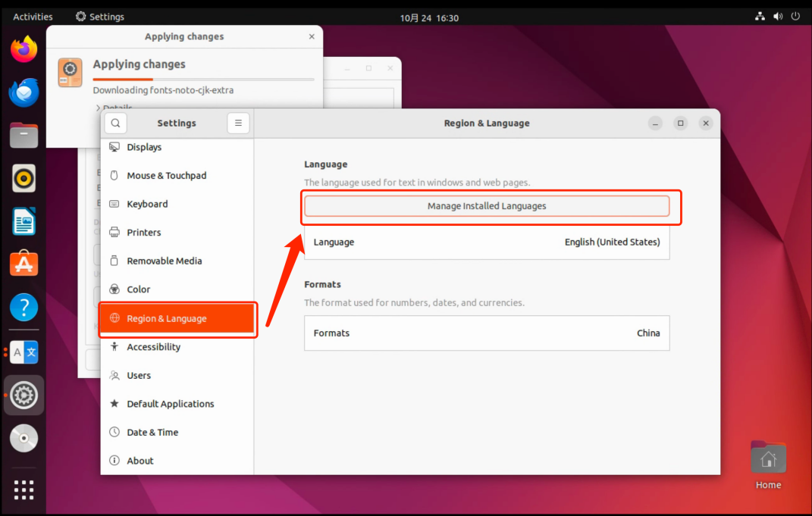This screenshot has width=812, height=516.
Task: Open the Help icon in dock
Action: [x=24, y=308]
